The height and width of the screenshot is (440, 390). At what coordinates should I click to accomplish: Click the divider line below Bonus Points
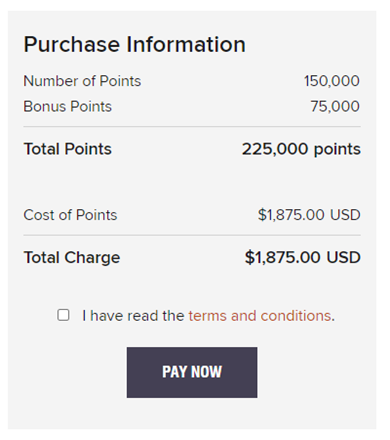(x=192, y=127)
